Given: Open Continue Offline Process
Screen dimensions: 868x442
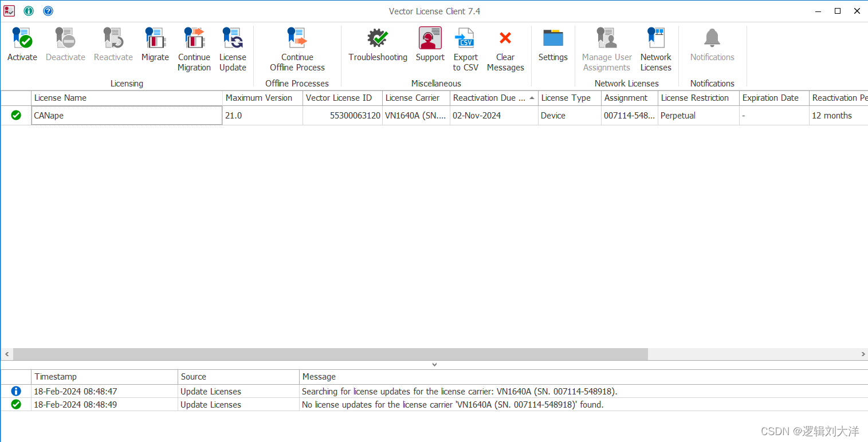Looking at the screenshot, I should coord(297,49).
